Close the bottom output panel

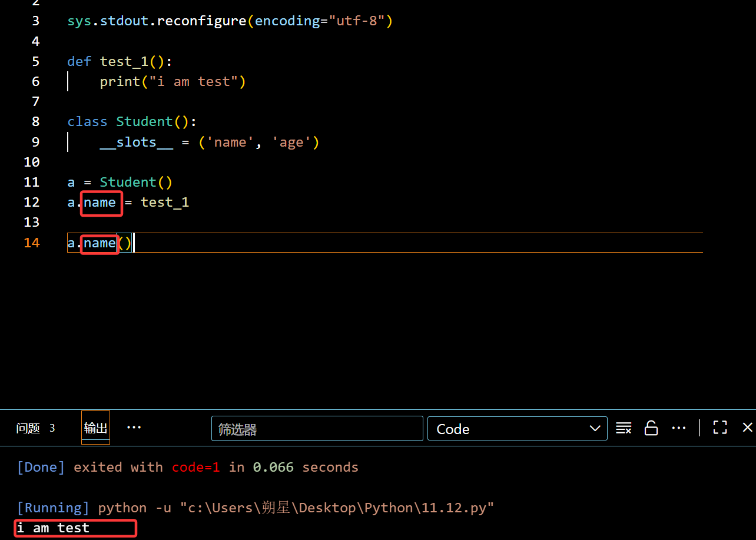[747, 428]
